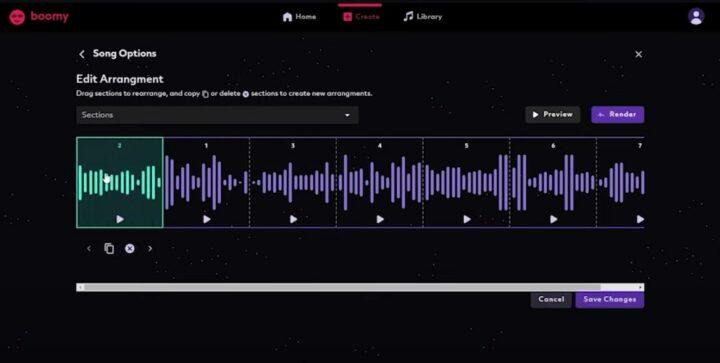This screenshot has width=720, height=363.
Task: Click the Cancel button
Action: click(551, 300)
